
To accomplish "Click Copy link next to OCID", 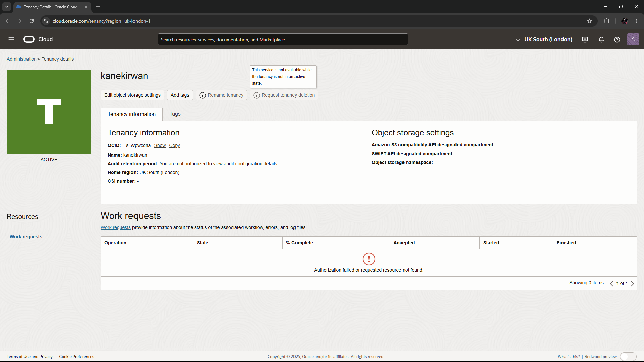I will 174,145.
